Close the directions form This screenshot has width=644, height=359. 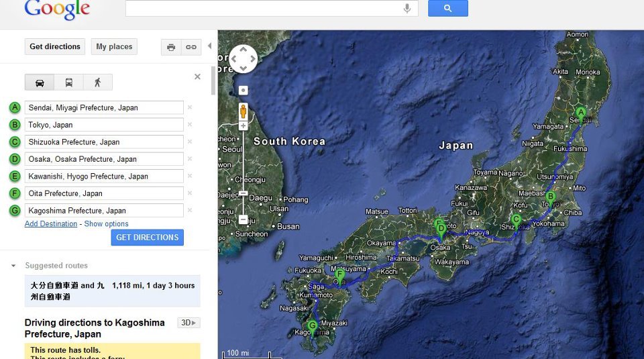tap(197, 76)
